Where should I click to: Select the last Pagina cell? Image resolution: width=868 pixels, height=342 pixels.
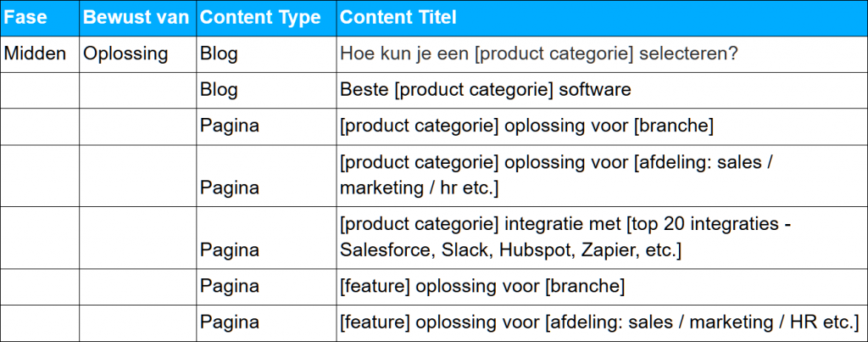click(266, 322)
